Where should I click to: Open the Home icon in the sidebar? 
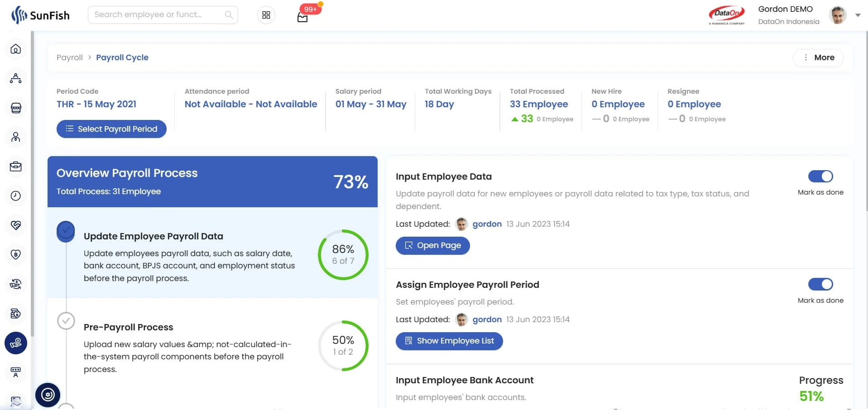pos(16,49)
